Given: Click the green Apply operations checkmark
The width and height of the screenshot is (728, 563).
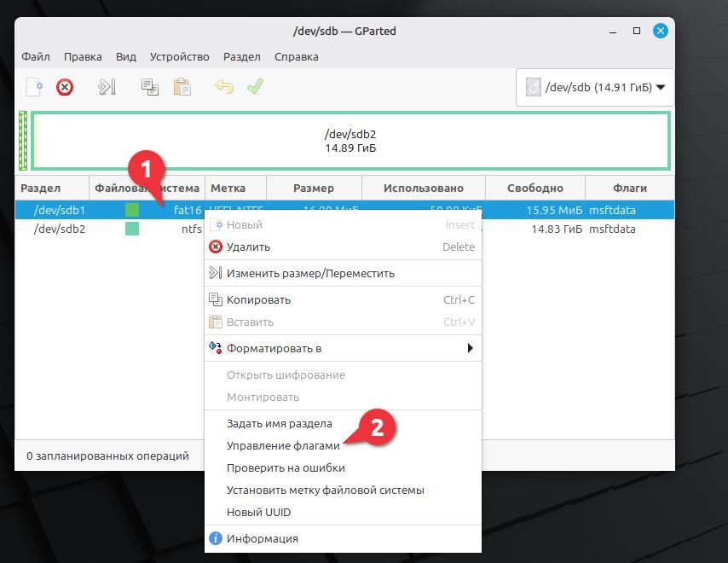Looking at the screenshot, I should coord(256,87).
